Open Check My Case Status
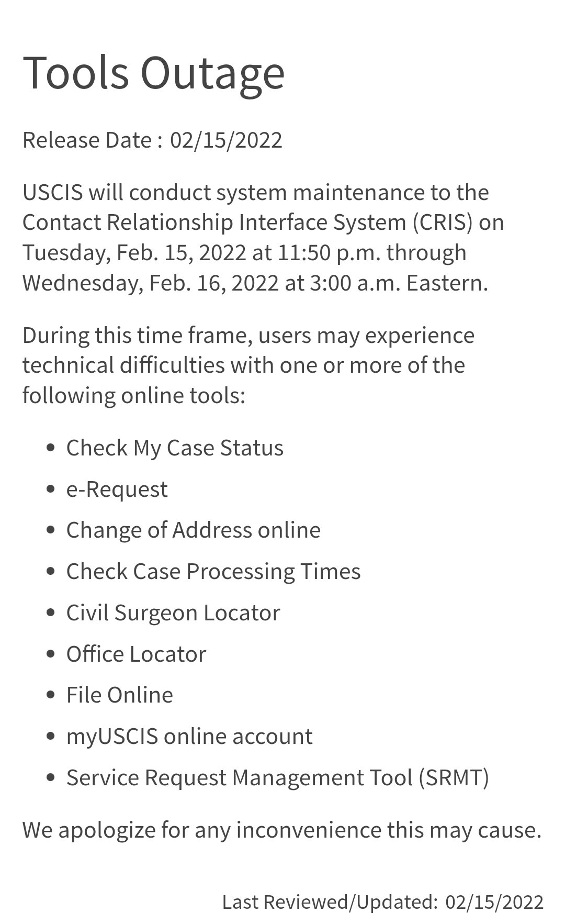This screenshot has height=924, width=565. click(x=175, y=448)
